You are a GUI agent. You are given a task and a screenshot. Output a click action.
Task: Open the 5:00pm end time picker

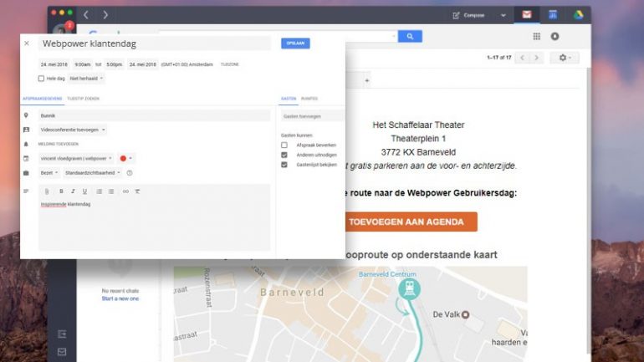[115, 64]
